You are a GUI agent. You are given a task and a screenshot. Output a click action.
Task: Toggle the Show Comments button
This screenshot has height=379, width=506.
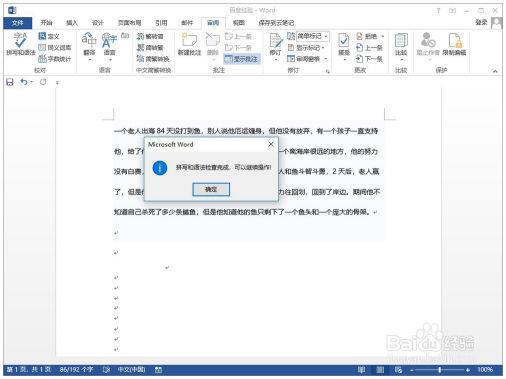click(242, 59)
